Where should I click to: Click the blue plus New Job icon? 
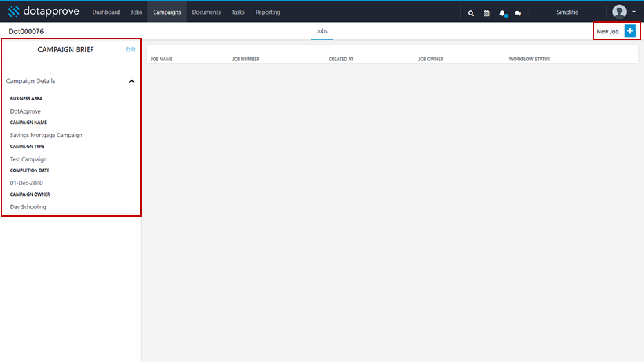[629, 31]
